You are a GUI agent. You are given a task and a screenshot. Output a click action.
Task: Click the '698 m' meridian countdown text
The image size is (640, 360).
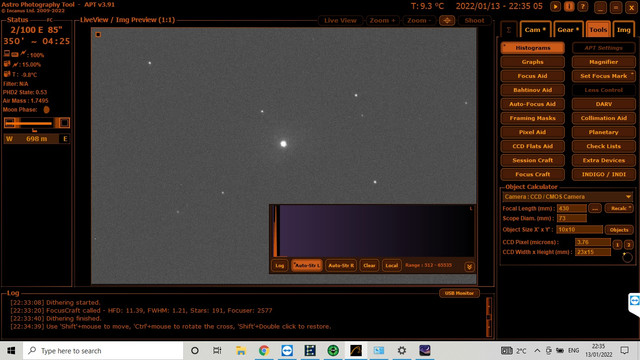pyautogui.click(x=37, y=139)
